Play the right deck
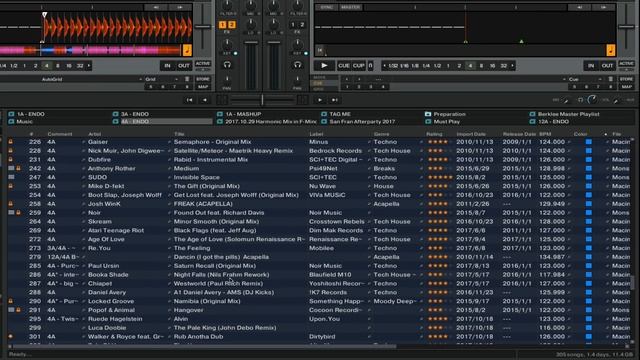 click(x=324, y=65)
